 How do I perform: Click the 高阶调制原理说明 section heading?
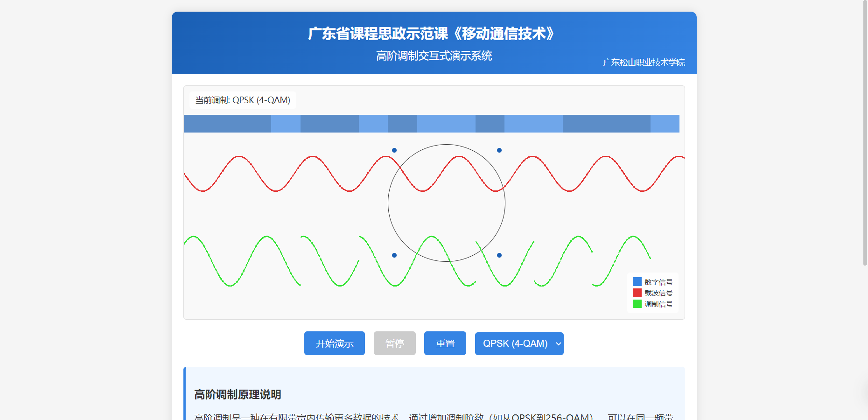[x=238, y=395]
